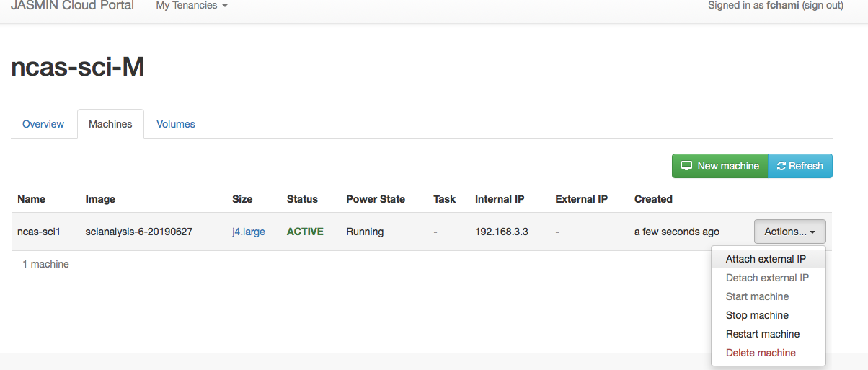Click the Refresh button
The height and width of the screenshot is (370, 868).
click(x=800, y=166)
